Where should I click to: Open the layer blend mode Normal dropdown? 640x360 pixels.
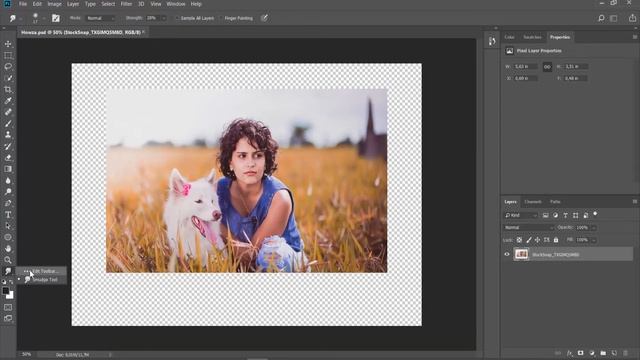point(529,227)
